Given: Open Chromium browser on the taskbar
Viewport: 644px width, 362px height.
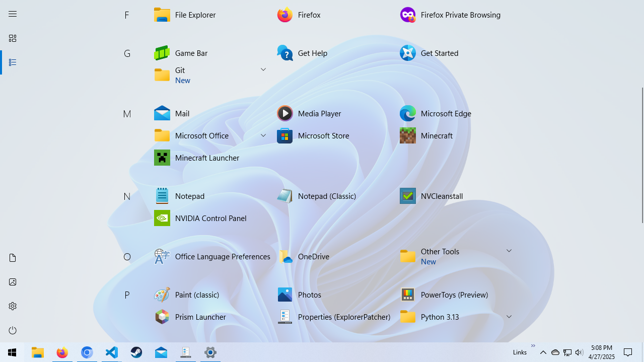Looking at the screenshot, I should [87, 352].
